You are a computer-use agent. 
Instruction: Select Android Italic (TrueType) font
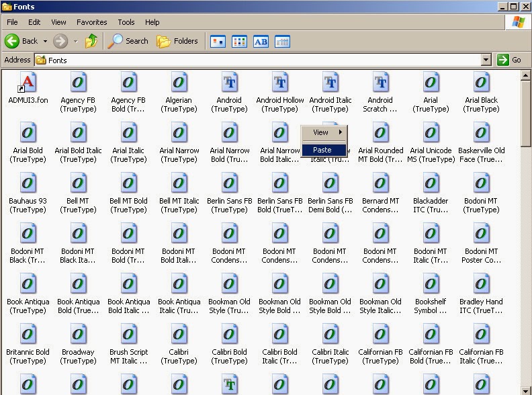330,92
